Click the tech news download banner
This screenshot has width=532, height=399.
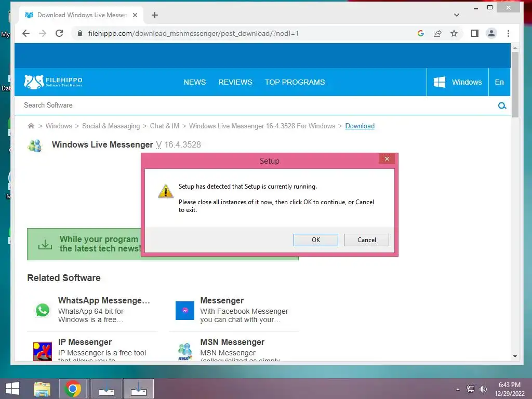(x=84, y=244)
